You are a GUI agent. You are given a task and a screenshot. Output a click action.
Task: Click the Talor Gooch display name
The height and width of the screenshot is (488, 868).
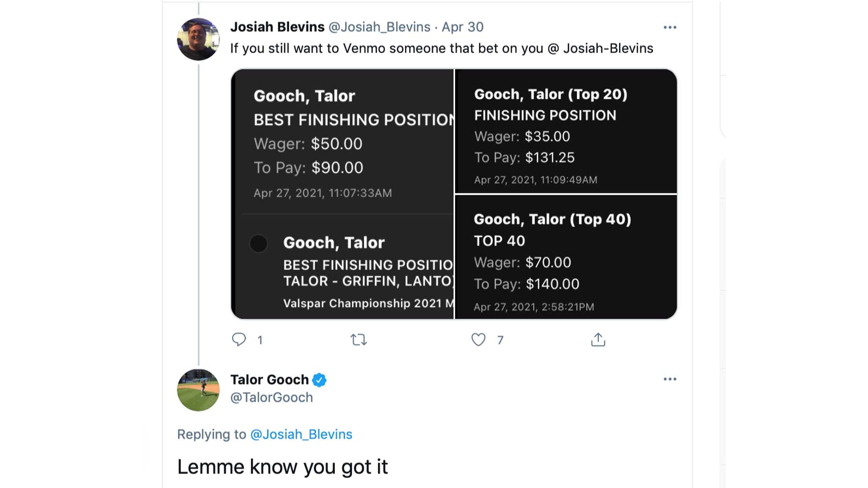click(x=269, y=380)
